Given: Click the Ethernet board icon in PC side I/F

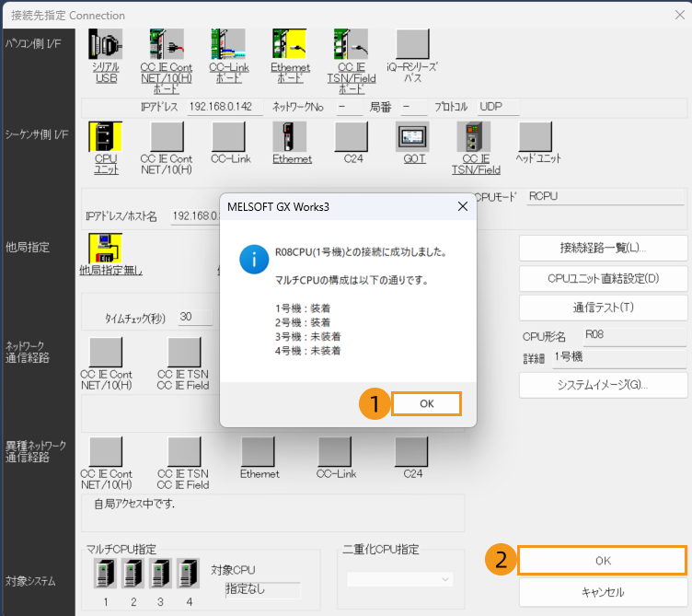Looking at the screenshot, I should [290, 45].
